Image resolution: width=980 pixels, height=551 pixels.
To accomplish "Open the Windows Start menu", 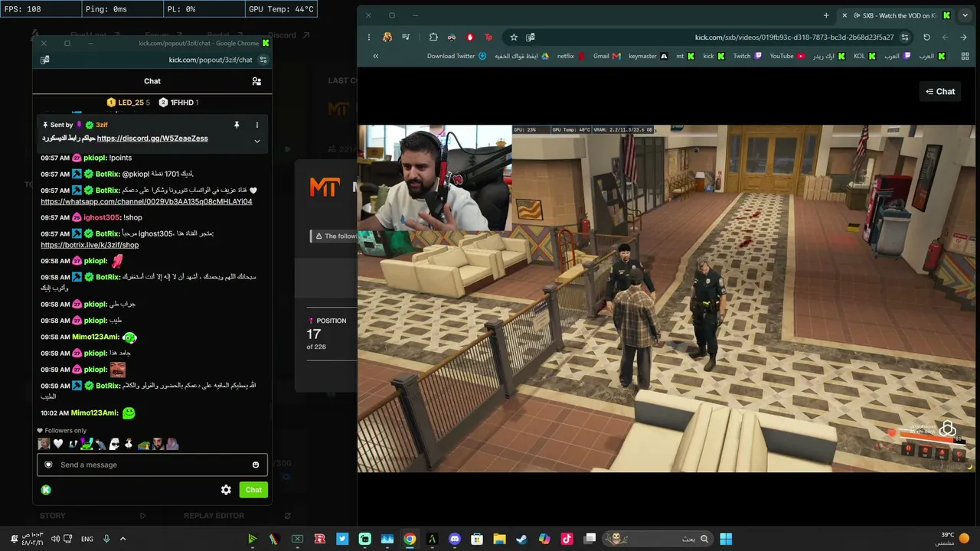I will pyautogui.click(x=725, y=539).
